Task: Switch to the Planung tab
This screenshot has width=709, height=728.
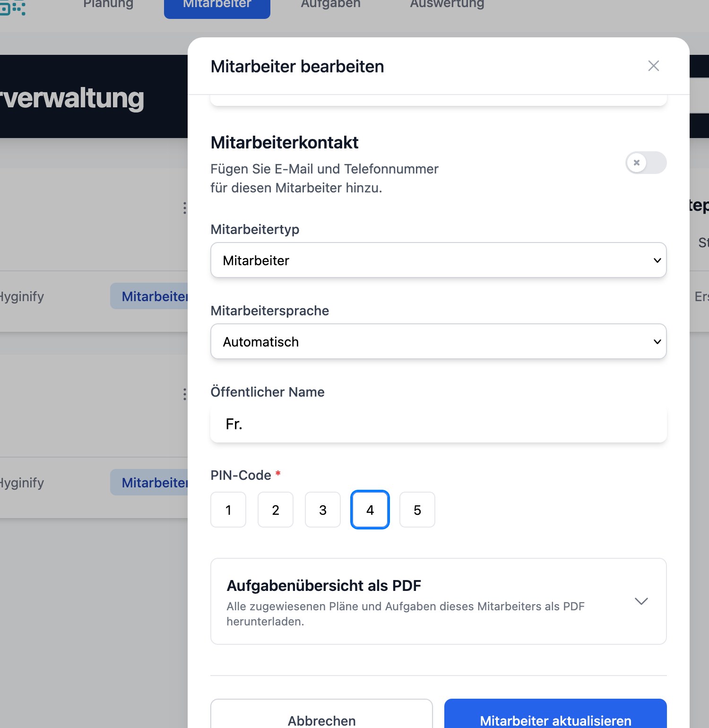Action: [x=108, y=5]
